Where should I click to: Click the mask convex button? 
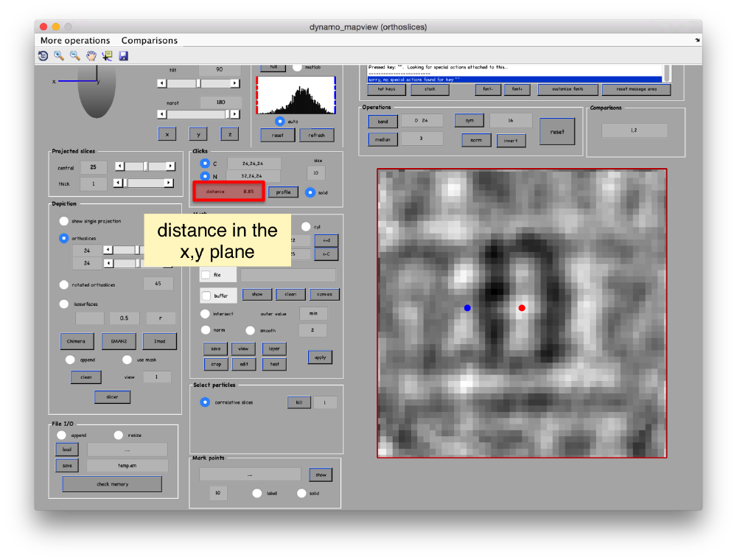pyautogui.click(x=325, y=294)
